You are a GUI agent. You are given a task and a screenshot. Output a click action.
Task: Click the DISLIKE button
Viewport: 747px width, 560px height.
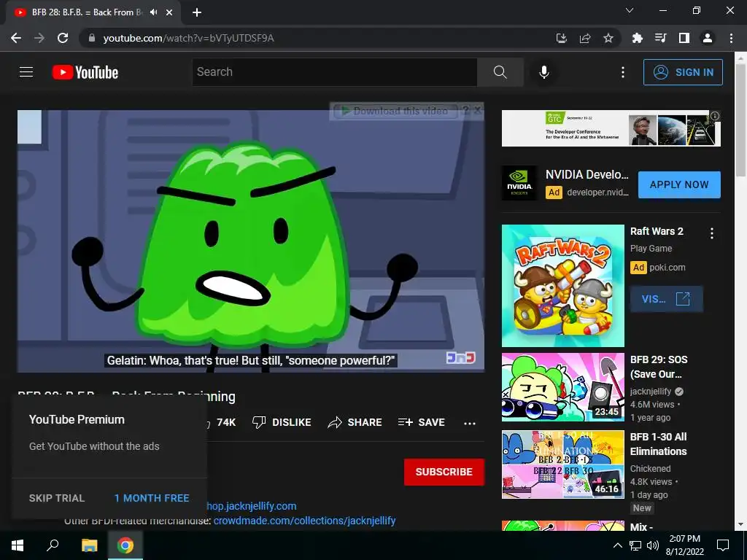[282, 422]
